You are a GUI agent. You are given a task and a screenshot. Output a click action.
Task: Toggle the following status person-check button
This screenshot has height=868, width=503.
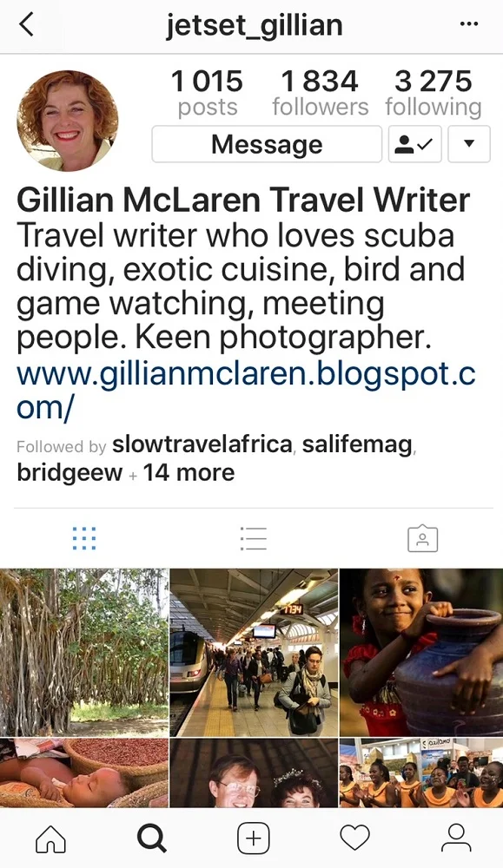tap(414, 144)
